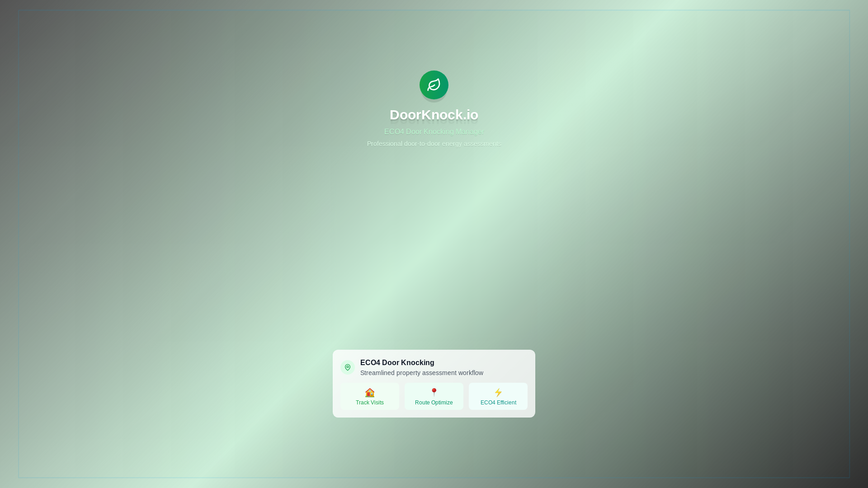Click Streamlined property assessment workflow text
The height and width of the screenshot is (488, 868).
[x=422, y=373]
